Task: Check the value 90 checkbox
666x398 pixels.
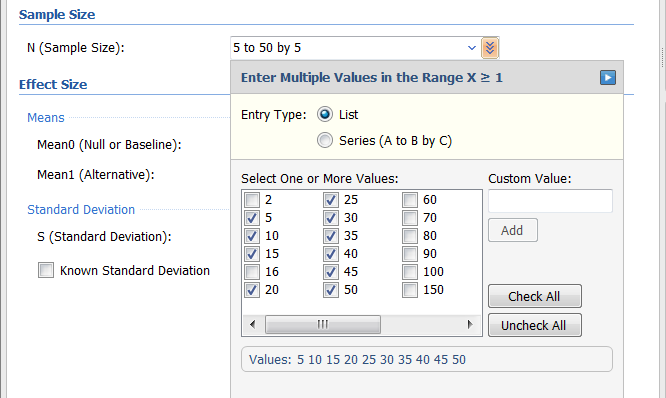Action: pyautogui.click(x=410, y=254)
